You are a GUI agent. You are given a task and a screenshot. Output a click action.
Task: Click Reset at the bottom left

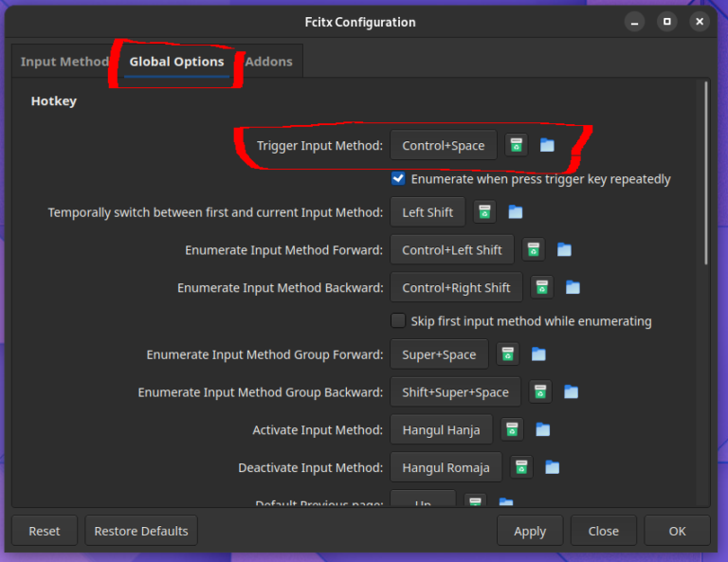click(x=45, y=531)
